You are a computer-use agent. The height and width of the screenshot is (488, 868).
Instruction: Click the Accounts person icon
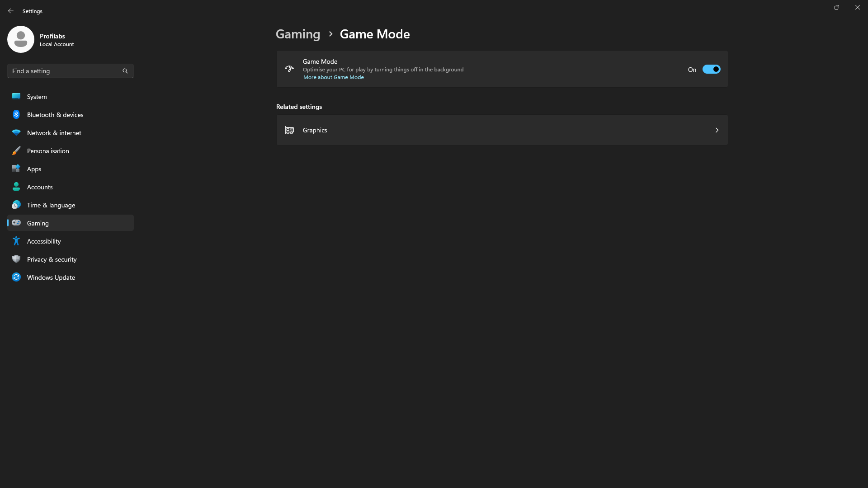(x=16, y=187)
